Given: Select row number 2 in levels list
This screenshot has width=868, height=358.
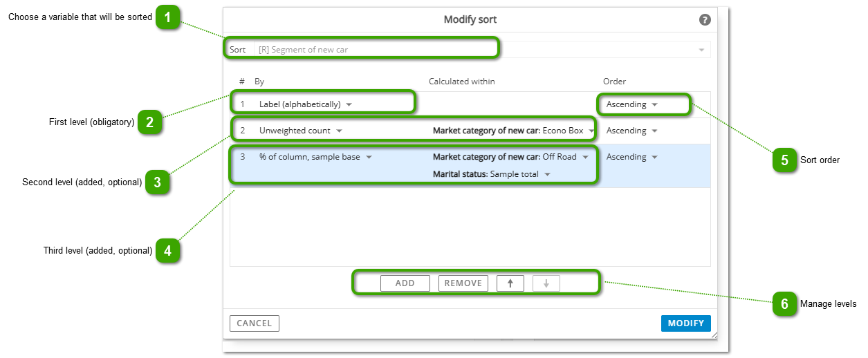Looking at the screenshot, I should point(243,131).
